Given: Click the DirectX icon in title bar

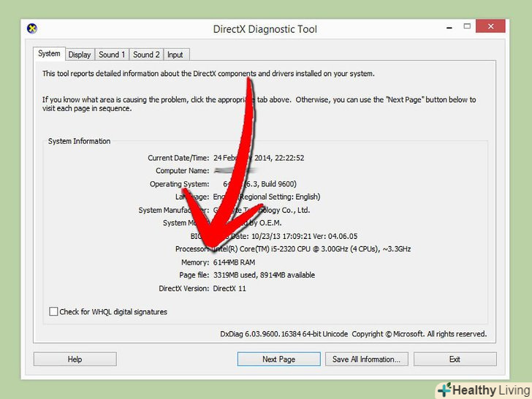Looking at the screenshot, I should (32, 29).
